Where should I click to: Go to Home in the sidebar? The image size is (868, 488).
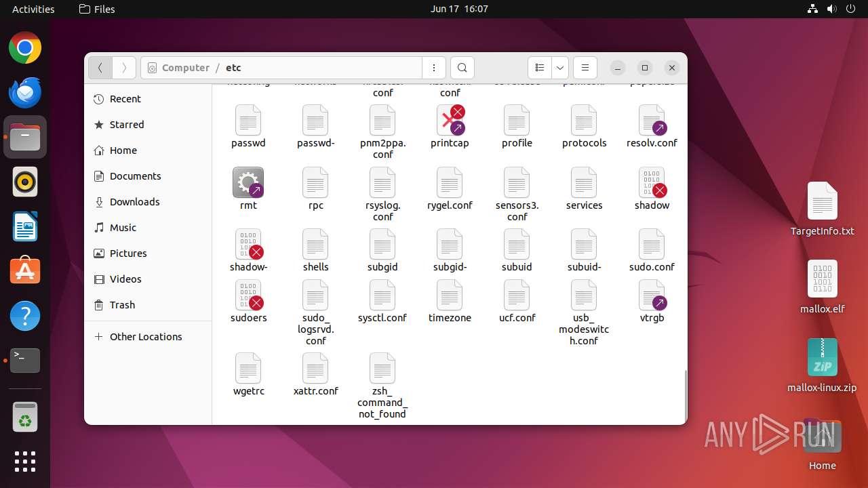pyautogui.click(x=148, y=150)
